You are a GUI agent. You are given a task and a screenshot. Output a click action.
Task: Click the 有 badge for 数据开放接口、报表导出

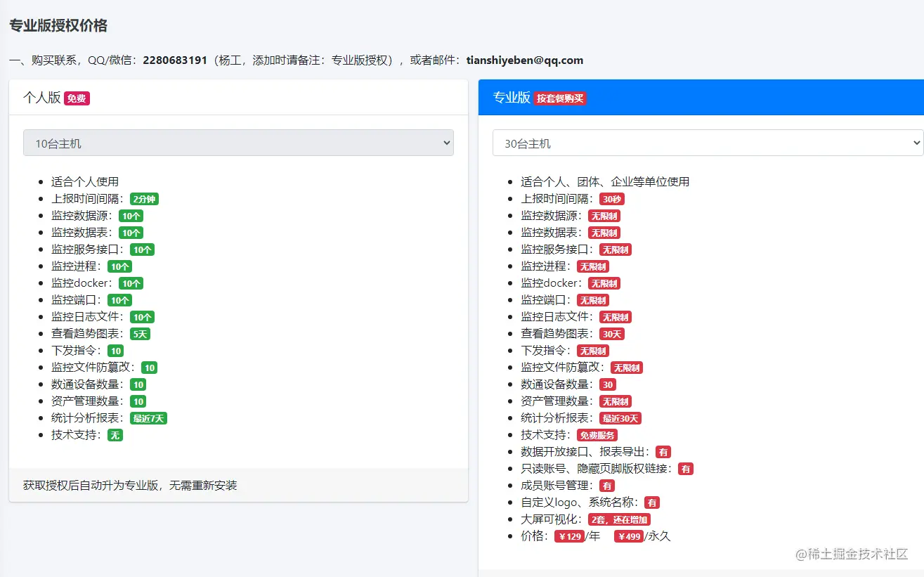click(663, 452)
